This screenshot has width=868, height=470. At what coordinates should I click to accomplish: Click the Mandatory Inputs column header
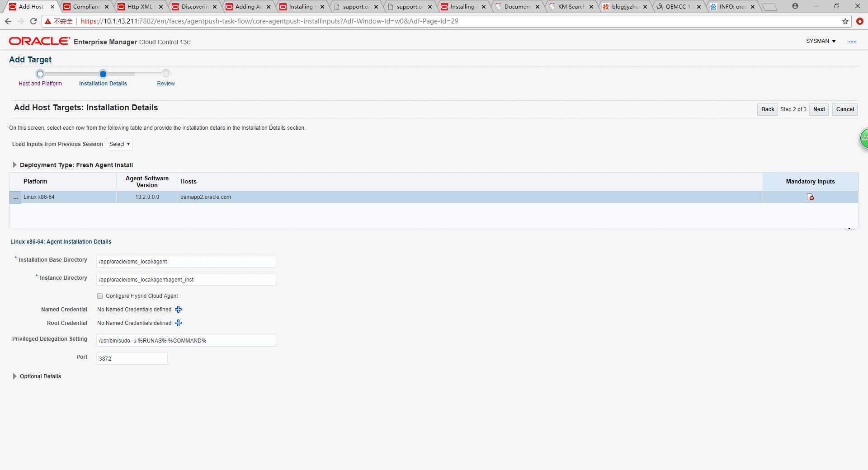[x=810, y=182]
